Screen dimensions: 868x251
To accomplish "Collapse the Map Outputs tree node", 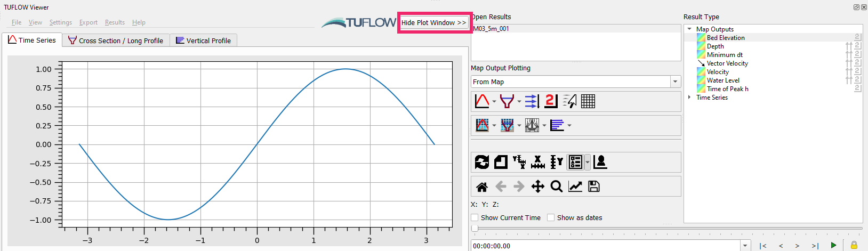I will (689, 29).
